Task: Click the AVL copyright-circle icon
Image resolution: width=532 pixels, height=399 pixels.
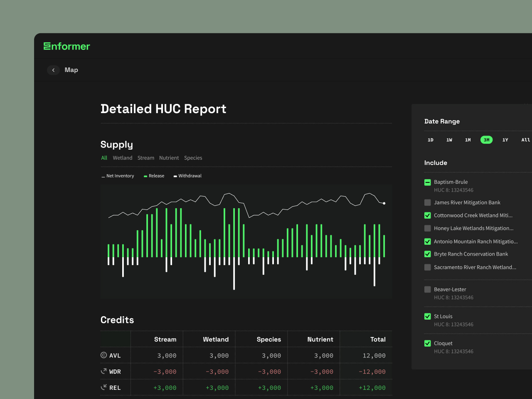Action: point(104,355)
